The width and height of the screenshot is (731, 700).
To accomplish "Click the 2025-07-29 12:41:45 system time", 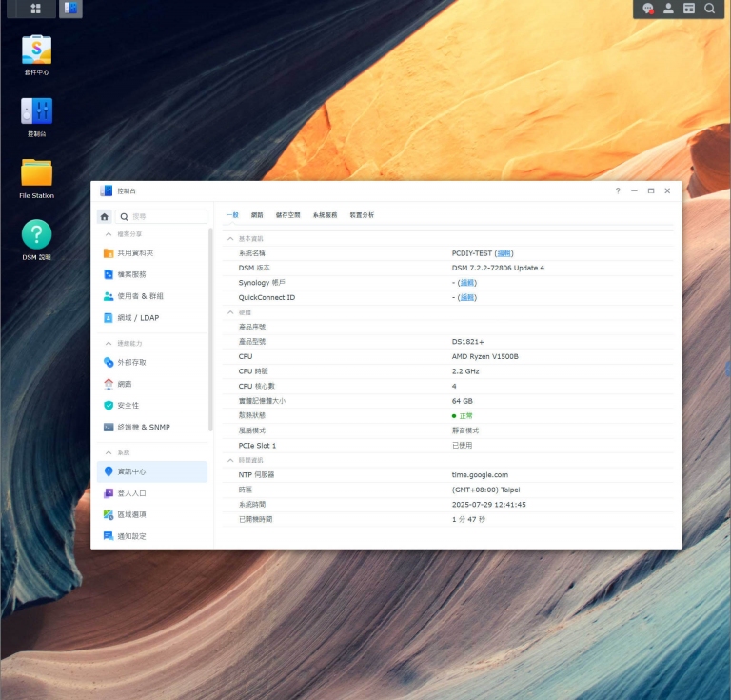I will [488, 505].
